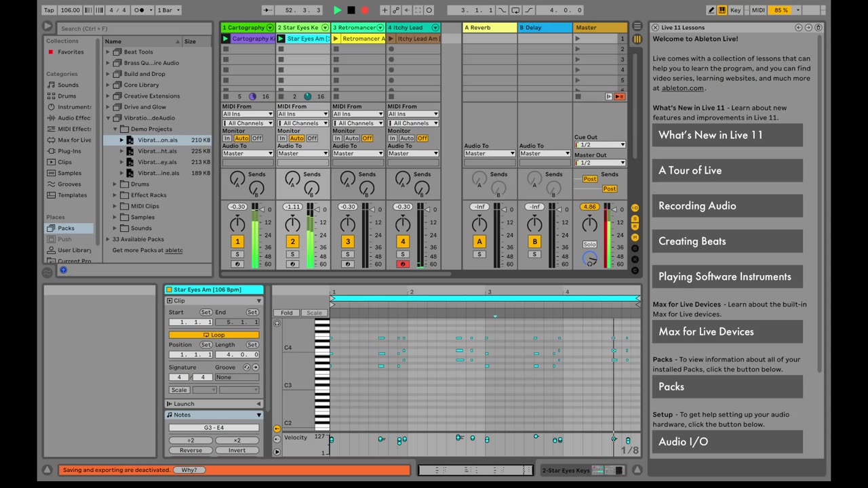Launch the Itchy Lead Am clip
The height and width of the screenshot is (488, 868).
point(391,39)
